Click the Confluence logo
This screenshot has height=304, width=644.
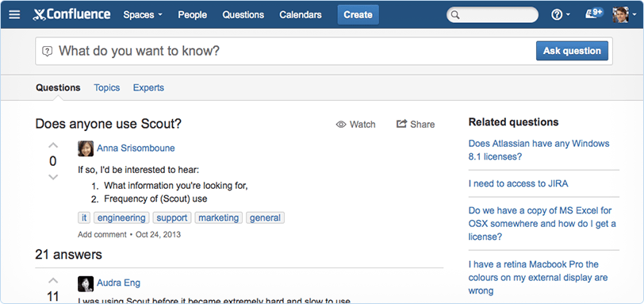coord(72,15)
